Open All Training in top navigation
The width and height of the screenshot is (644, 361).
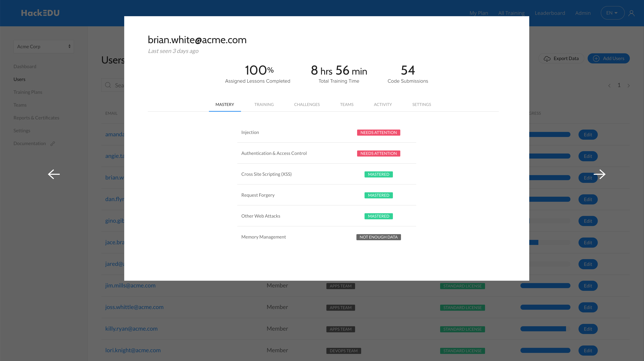tap(511, 13)
